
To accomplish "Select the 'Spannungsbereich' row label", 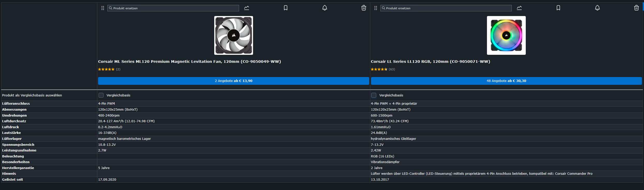I will (18, 145).
